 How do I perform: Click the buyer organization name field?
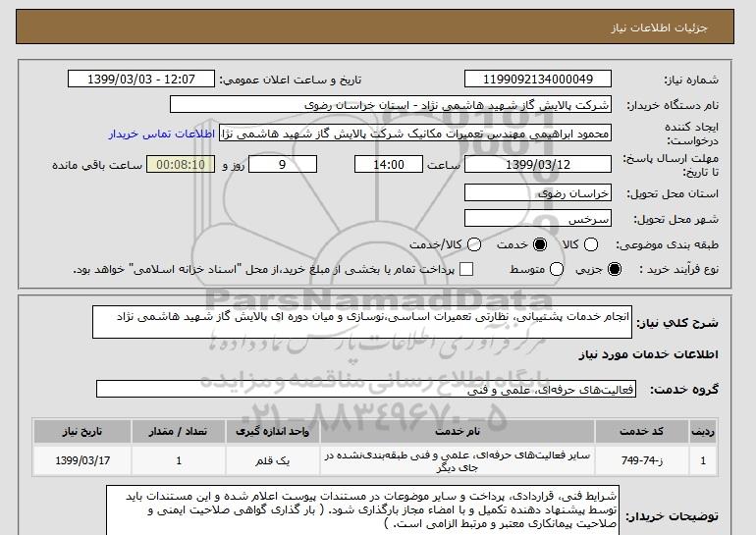(x=391, y=105)
